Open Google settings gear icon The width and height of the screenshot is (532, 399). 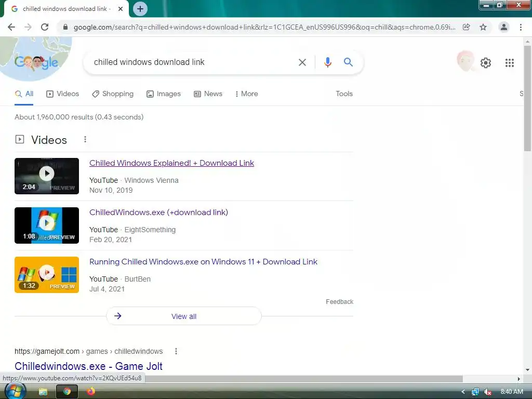[x=486, y=63]
